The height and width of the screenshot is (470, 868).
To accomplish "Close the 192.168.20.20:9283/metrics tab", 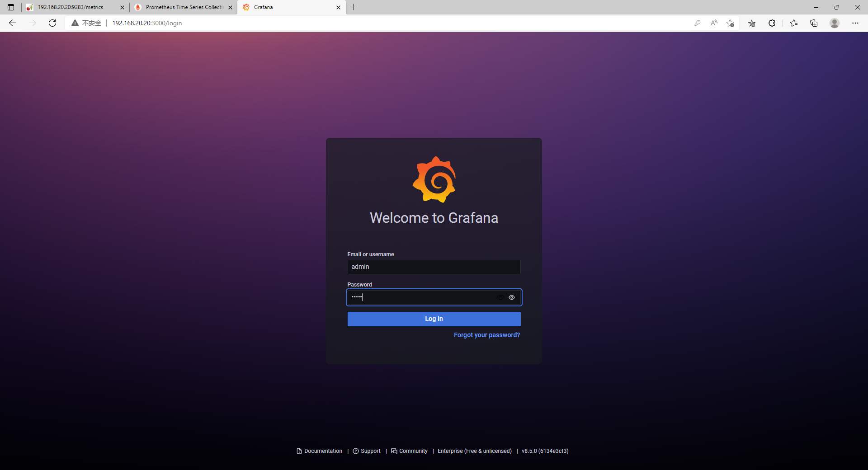I will (x=122, y=7).
